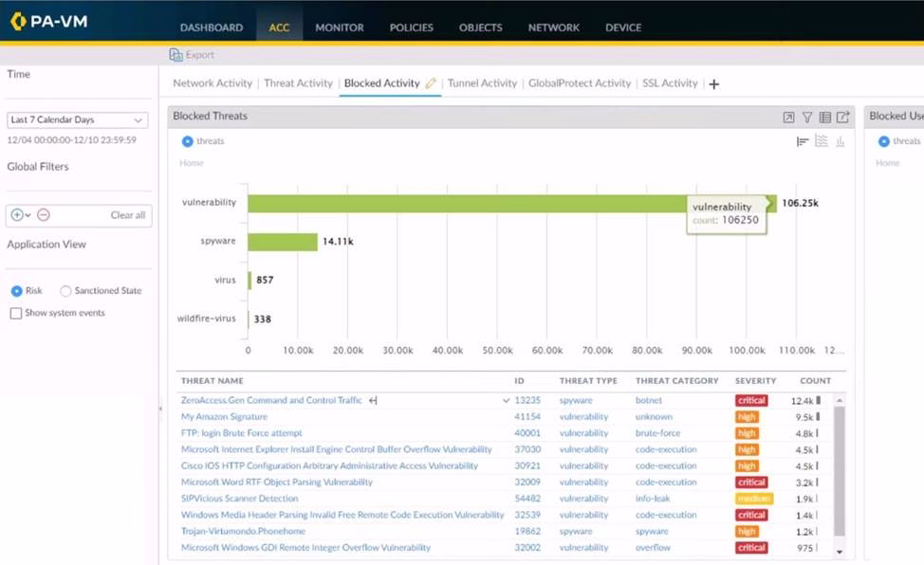Expand the add global filter plus dropdown
924x565 pixels.
(20, 215)
